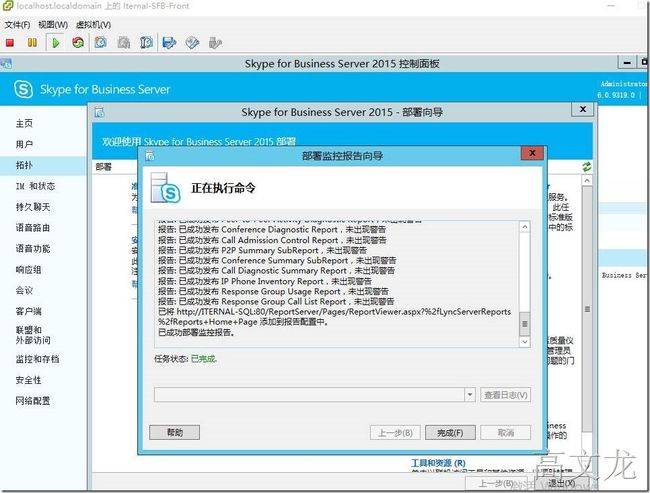Click the 已成功部署监控报告 log line
Image resolution: width=650 pixels, height=493 pixels.
tap(196, 332)
